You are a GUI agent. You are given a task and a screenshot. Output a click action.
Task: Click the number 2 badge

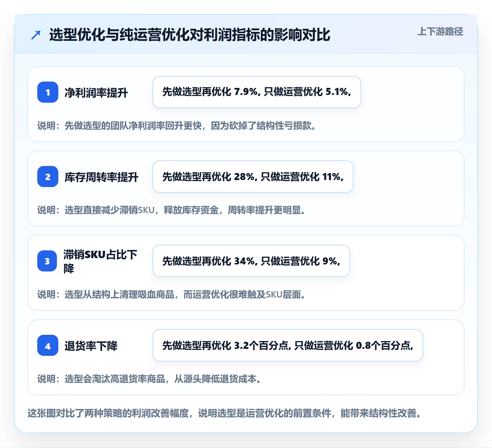pos(48,177)
